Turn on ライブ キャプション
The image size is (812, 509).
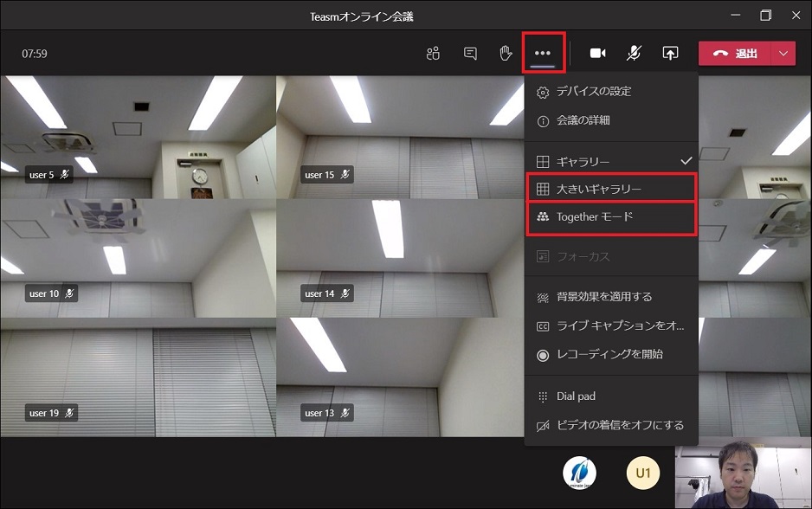pos(611,326)
